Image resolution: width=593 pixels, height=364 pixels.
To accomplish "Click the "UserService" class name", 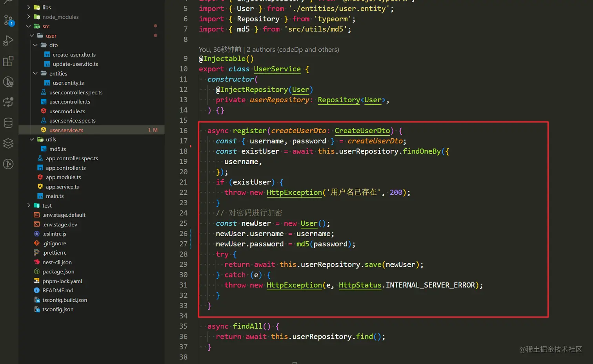I will click(x=277, y=69).
